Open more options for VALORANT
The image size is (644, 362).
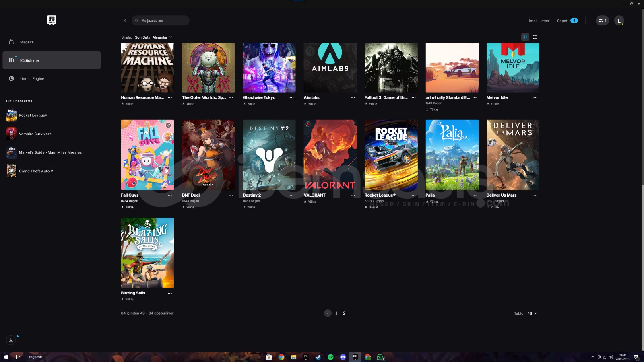click(x=353, y=195)
